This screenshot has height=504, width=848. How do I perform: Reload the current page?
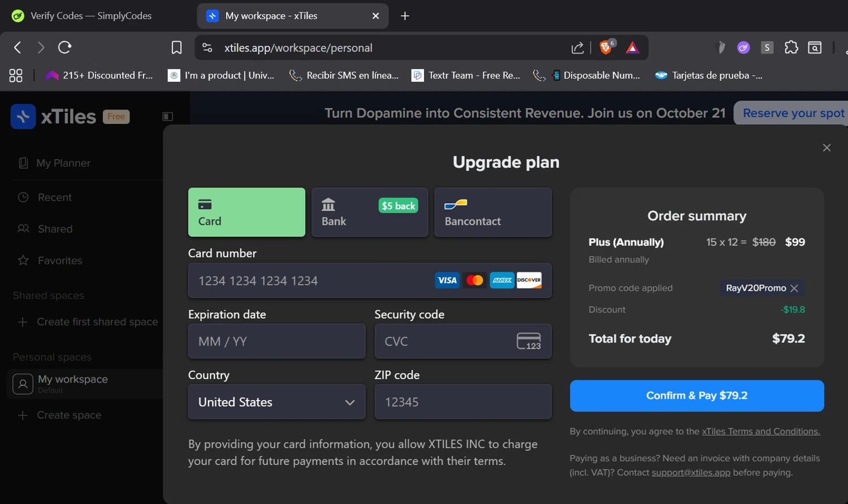[x=64, y=47]
